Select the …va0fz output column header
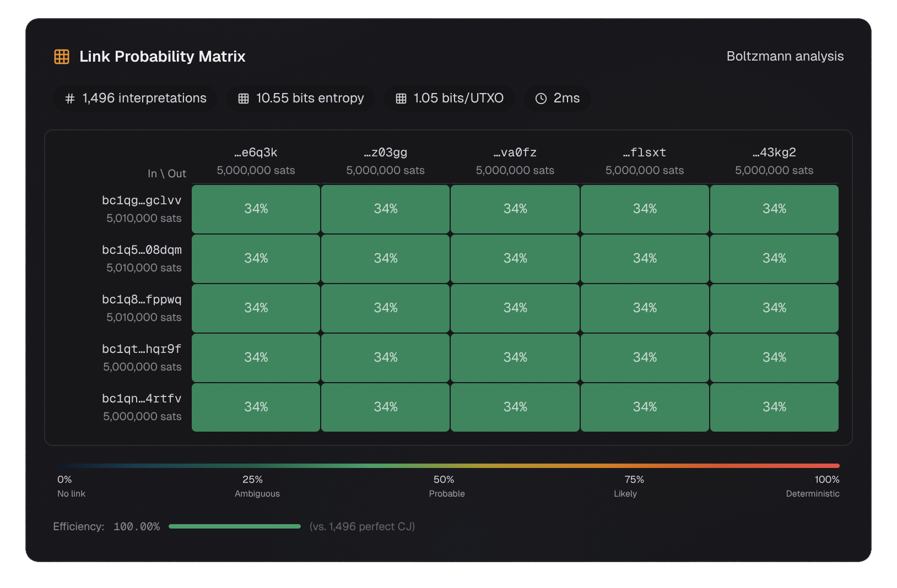Image resolution: width=897 pixels, height=588 pixels. 515,153
